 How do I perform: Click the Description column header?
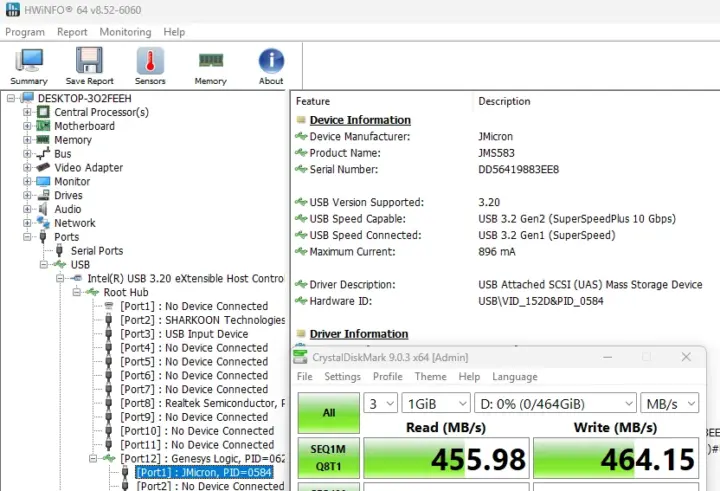504,101
